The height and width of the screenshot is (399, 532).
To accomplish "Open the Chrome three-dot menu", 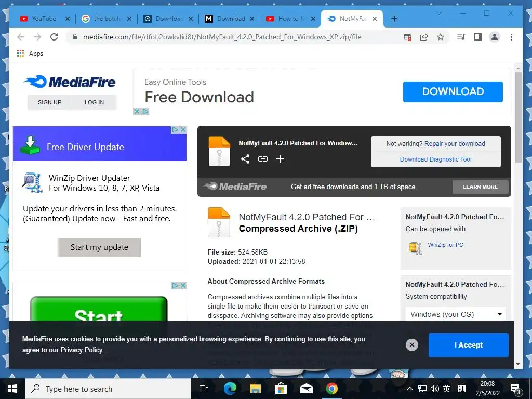I will click(x=511, y=37).
